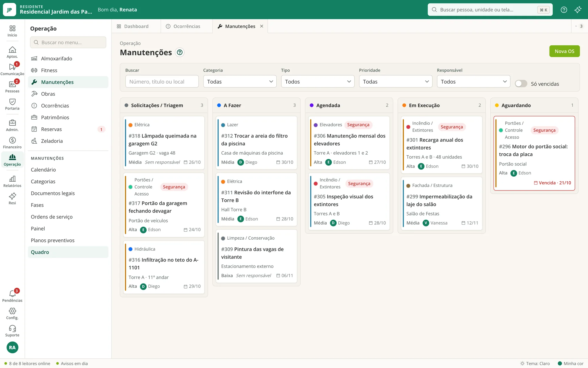Click the Número, título ou local field
Image resolution: width=588 pixels, height=368 pixels.
click(x=162, y=82)
